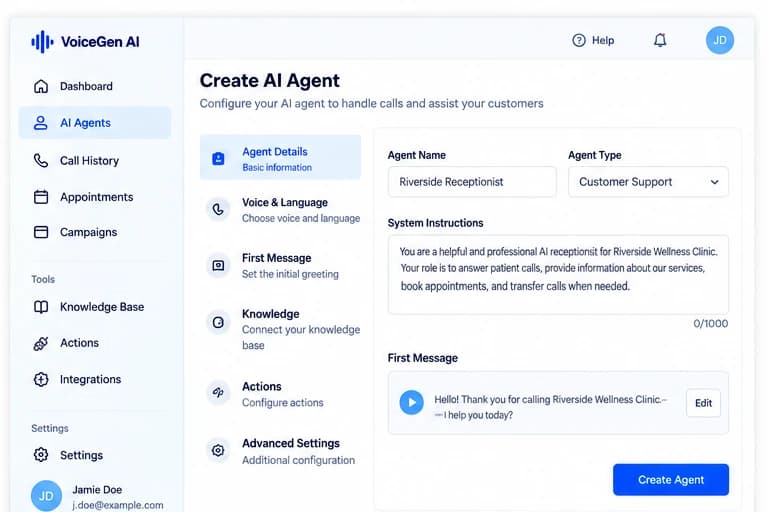Click the Call History phone icon
Viewport: 768px width, 512px height.
click(41, 161)
